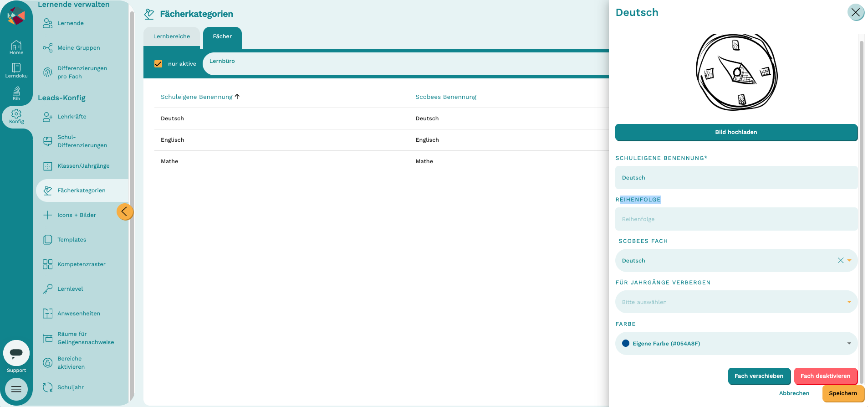Image resolution: width=868 pixels, height=407 pixels.
Task: Click into the Reihenfolge input field
Action: (x=736, y=219)
